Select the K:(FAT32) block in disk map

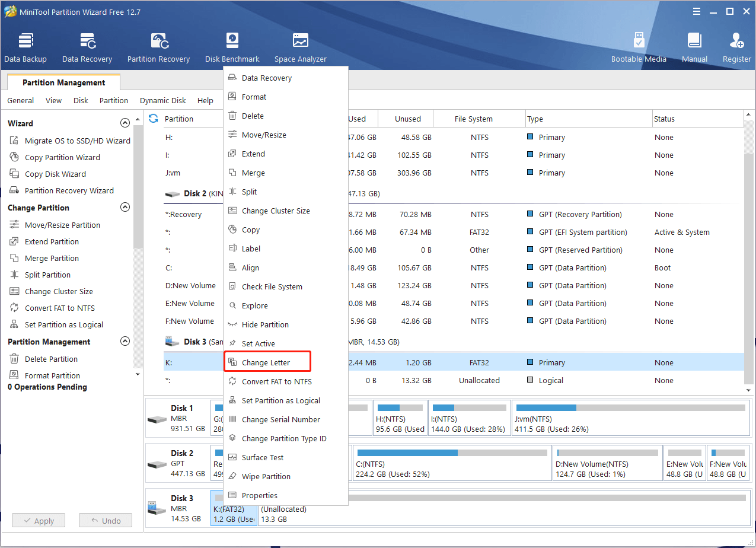point(234,508)
